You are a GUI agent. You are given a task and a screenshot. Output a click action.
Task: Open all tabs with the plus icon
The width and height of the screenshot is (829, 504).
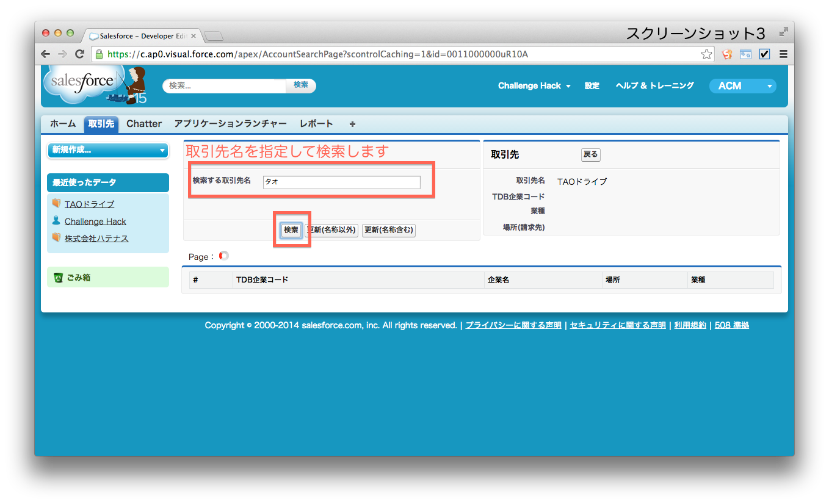[x=352, y=124]
